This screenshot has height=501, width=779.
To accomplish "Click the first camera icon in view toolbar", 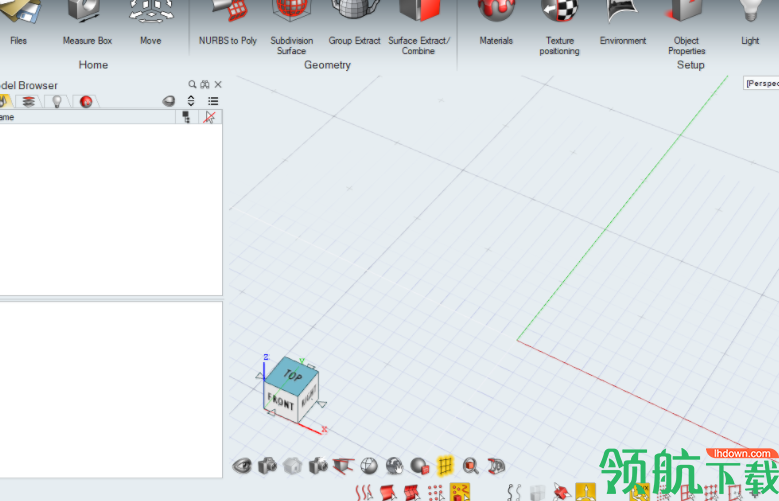I will (x=267, y=466).
